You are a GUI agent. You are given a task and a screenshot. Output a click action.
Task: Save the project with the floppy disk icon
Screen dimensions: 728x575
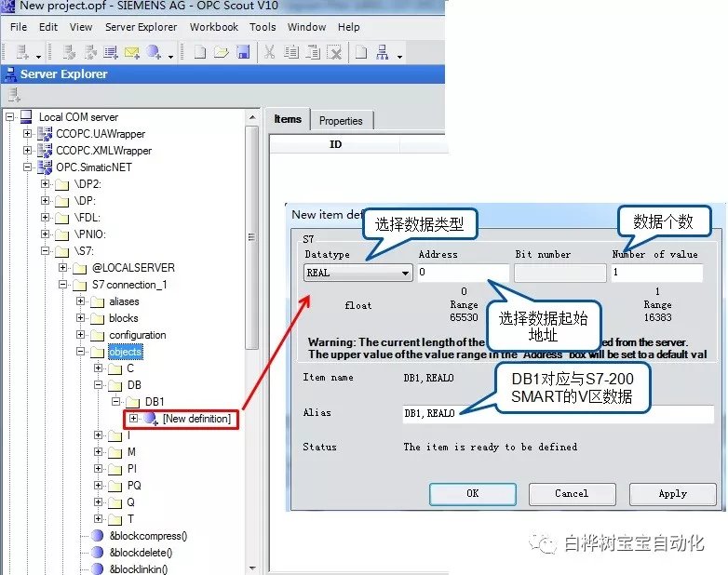pyautogui.click(x=242, y=52)
